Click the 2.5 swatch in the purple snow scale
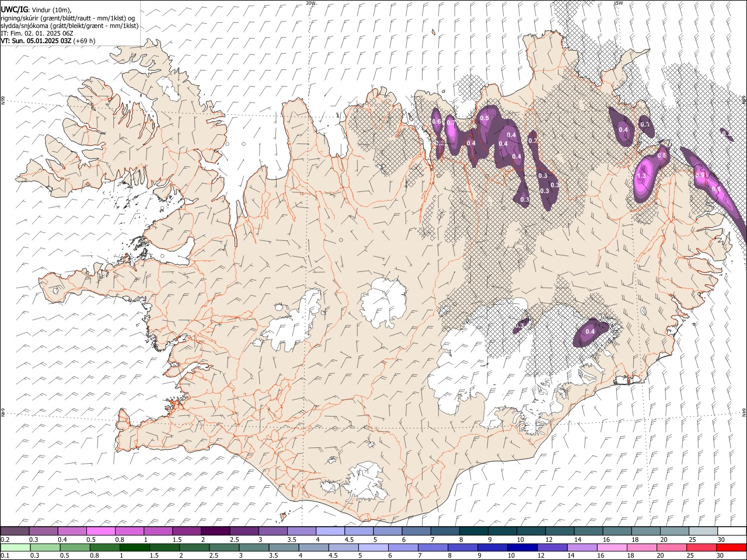Viewport: 747px width, 560px height. tap(245, 531)
